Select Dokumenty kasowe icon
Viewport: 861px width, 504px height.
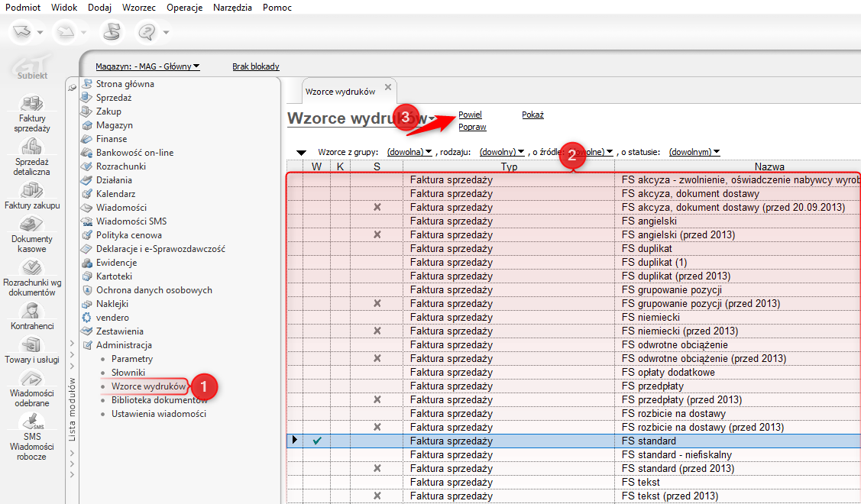[x=33, y=225]
